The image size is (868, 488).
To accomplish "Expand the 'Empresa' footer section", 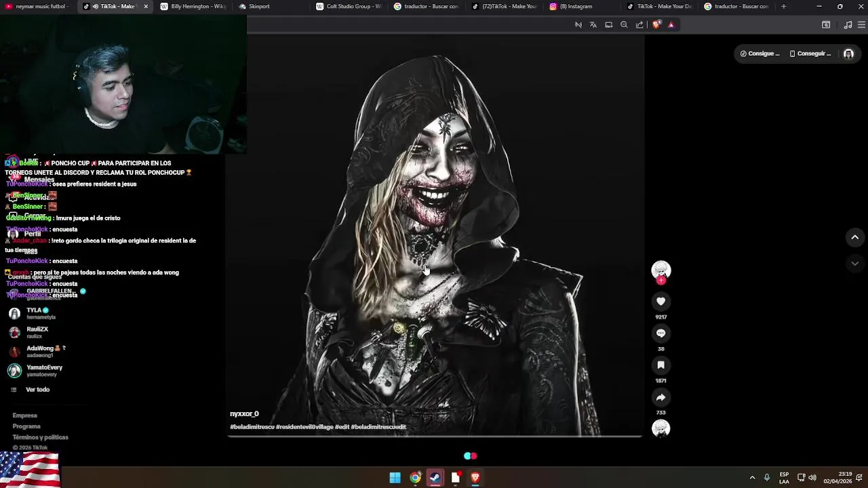I will tap(24, 415).
